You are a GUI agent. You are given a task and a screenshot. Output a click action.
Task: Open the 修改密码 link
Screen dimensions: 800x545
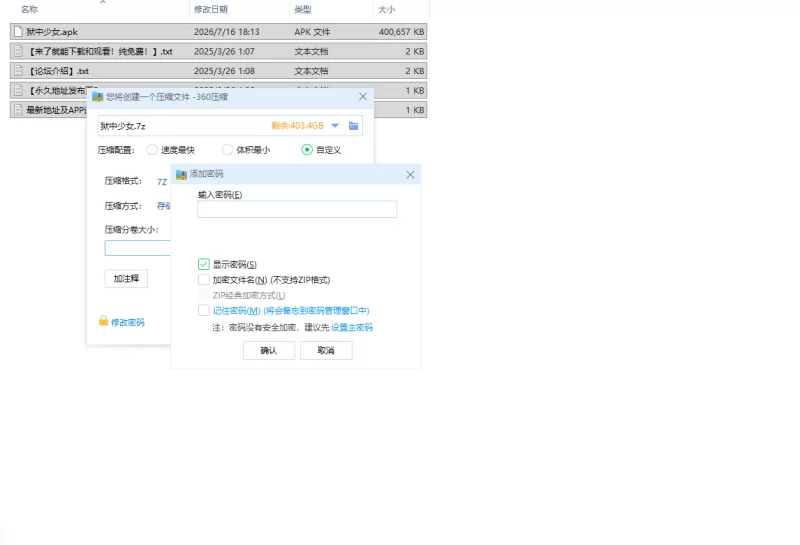pos(128,323)
